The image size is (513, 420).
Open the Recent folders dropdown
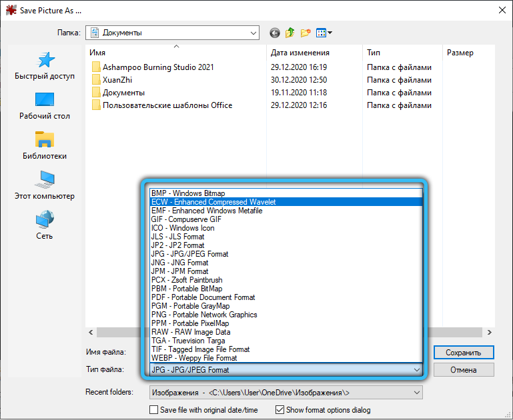pyautogui.click(x=416, y=393)
